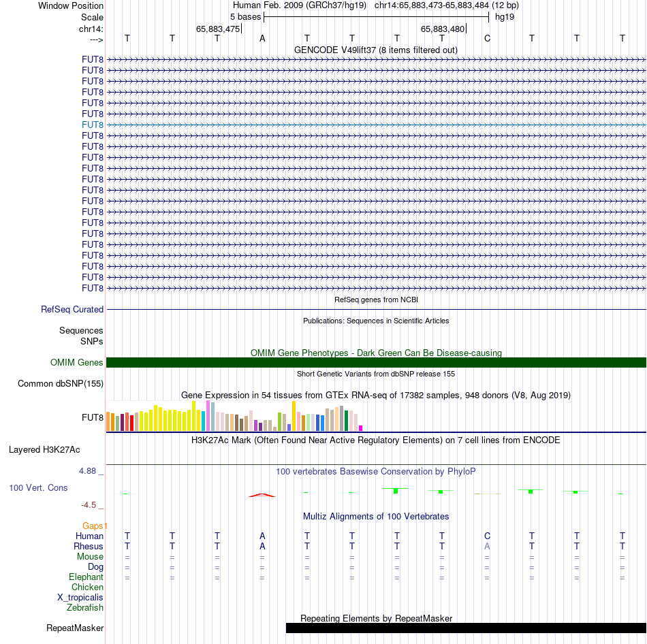Click the -4.5 lower conservation scale value

[x=89, y=505]
